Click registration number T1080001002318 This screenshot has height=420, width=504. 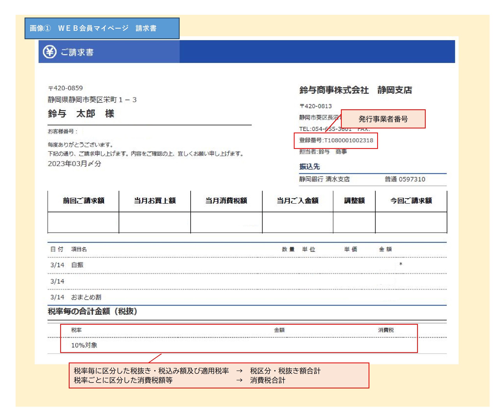coord(336,140)
